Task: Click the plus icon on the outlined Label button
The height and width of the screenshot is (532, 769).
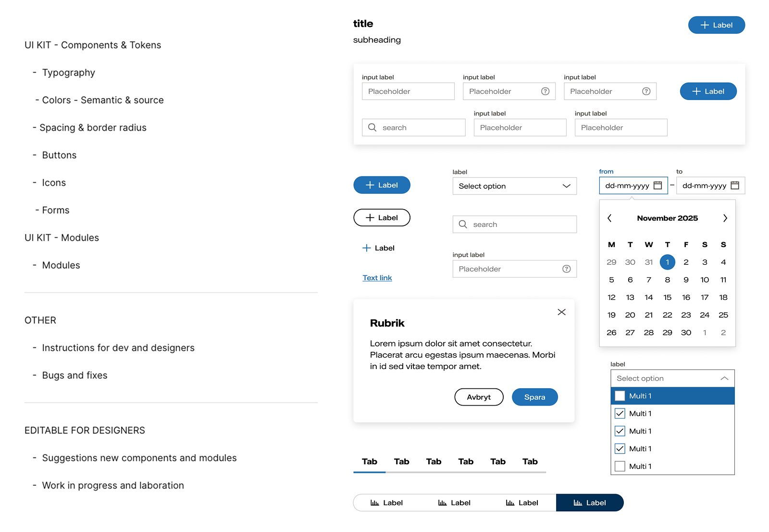Action: pyautogui.click(x=370, y=218)
